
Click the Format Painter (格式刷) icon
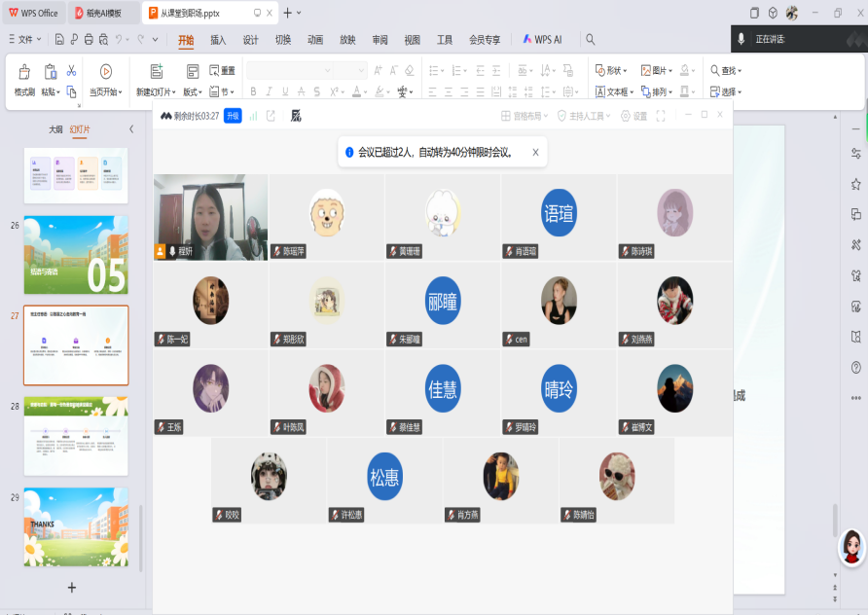[24, 78]
